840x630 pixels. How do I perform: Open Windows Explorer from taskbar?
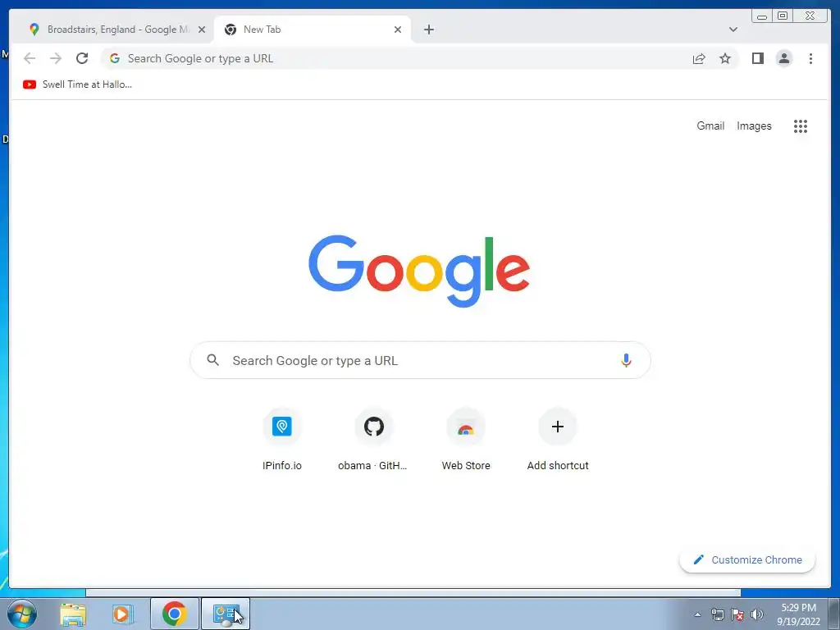(x=73, y=614)
